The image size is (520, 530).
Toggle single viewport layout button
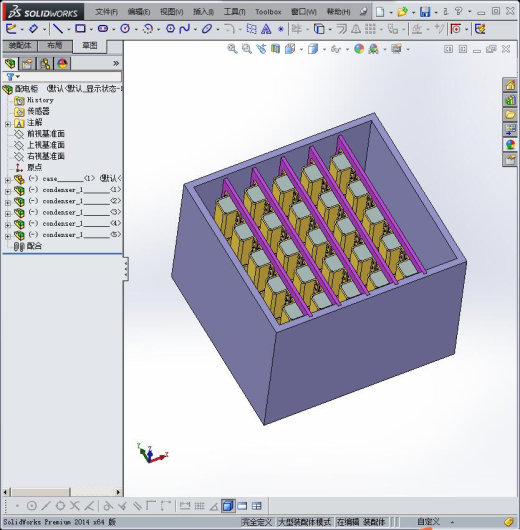point(242,506)
